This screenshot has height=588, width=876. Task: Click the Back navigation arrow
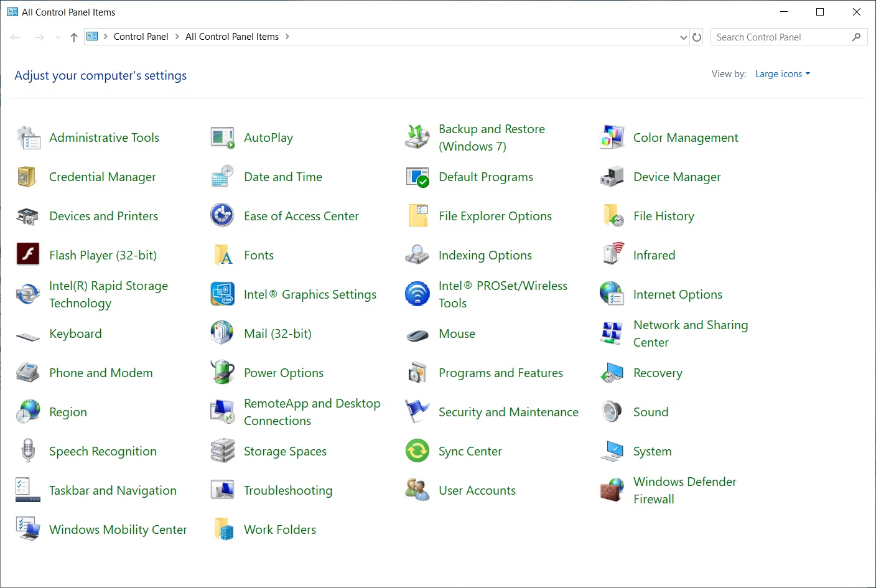[x=16, y=37]
